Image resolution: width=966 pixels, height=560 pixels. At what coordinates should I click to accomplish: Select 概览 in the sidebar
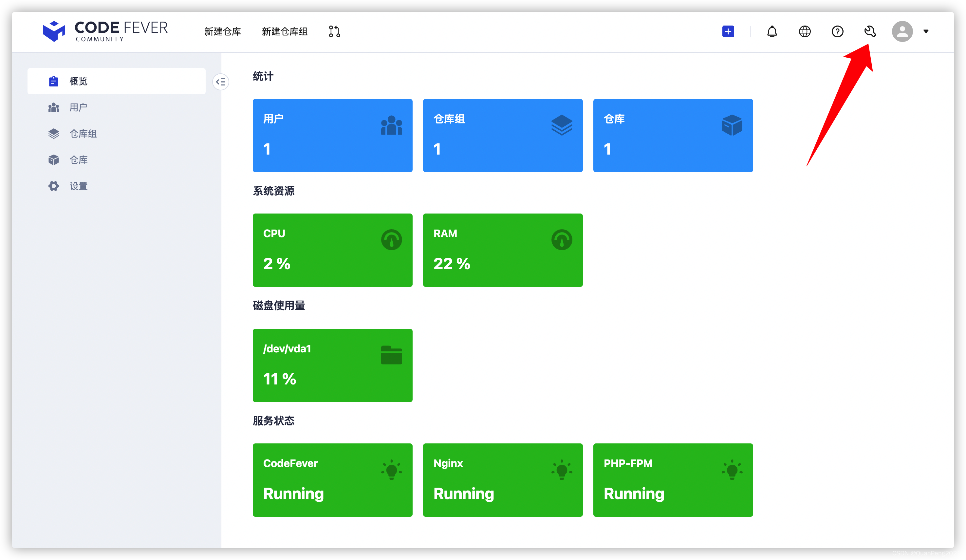78,81
